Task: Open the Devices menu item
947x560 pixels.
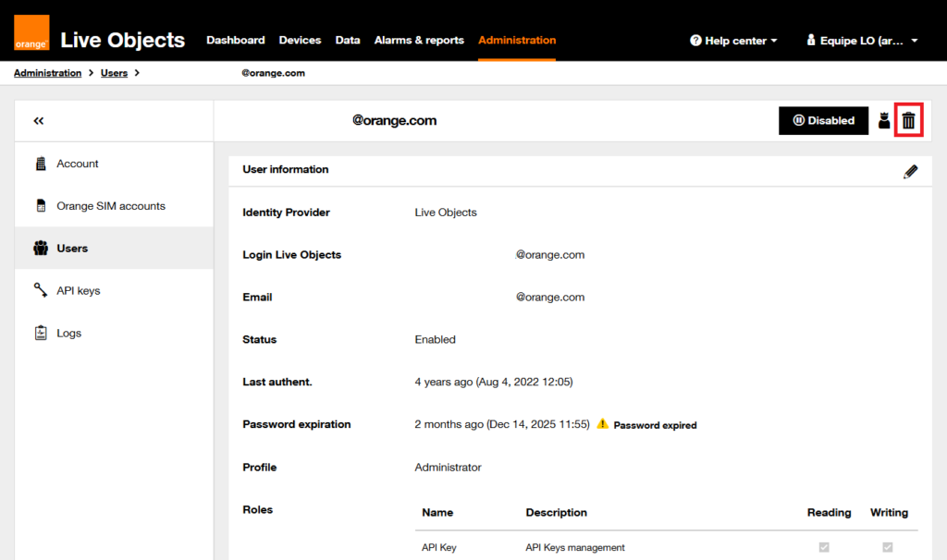Action: pyautogui.click(x=300, y=41)
